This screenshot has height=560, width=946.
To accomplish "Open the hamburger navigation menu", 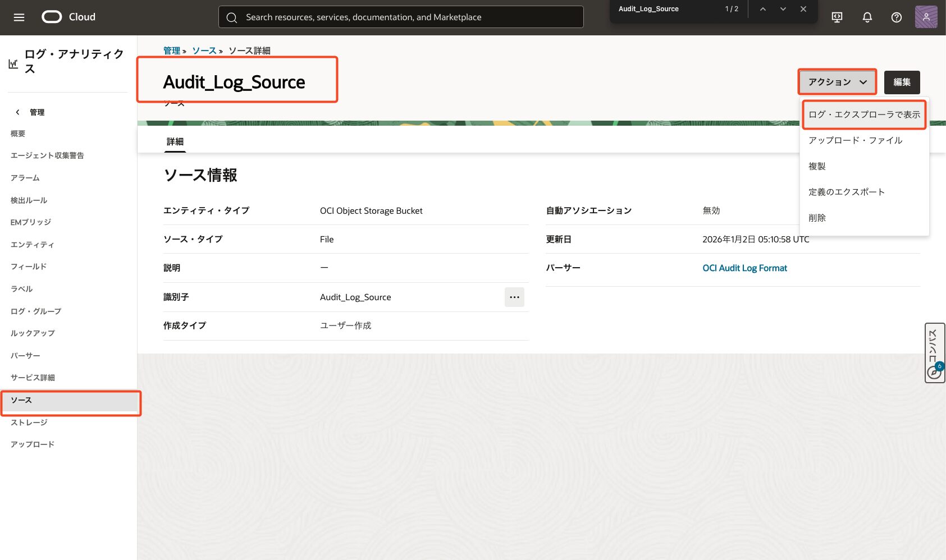I will 19,17.
